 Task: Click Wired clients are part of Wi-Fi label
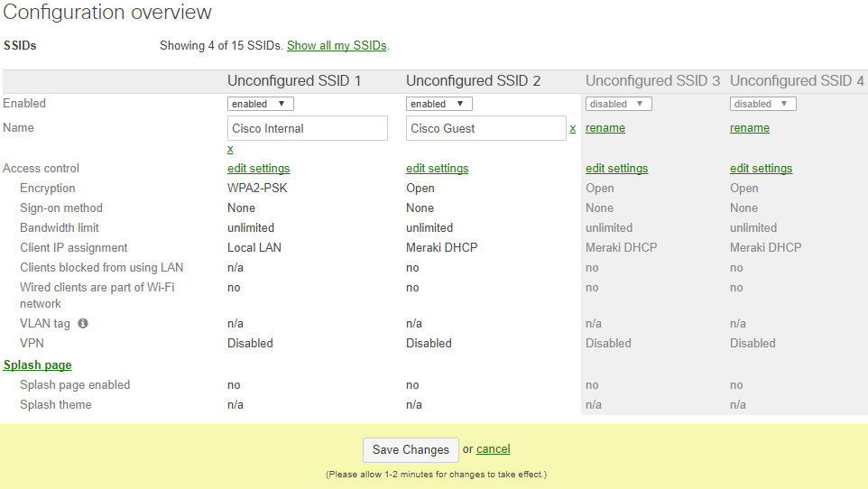click(x=97, y=295)
